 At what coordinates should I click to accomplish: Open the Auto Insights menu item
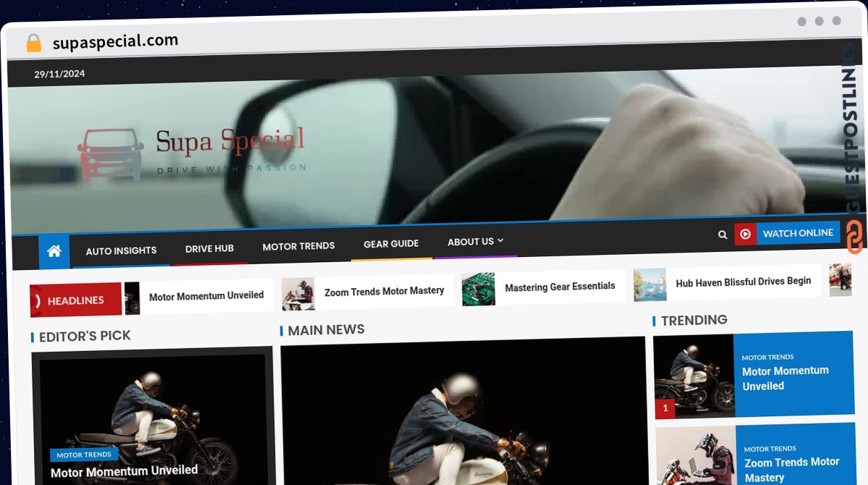121,250
